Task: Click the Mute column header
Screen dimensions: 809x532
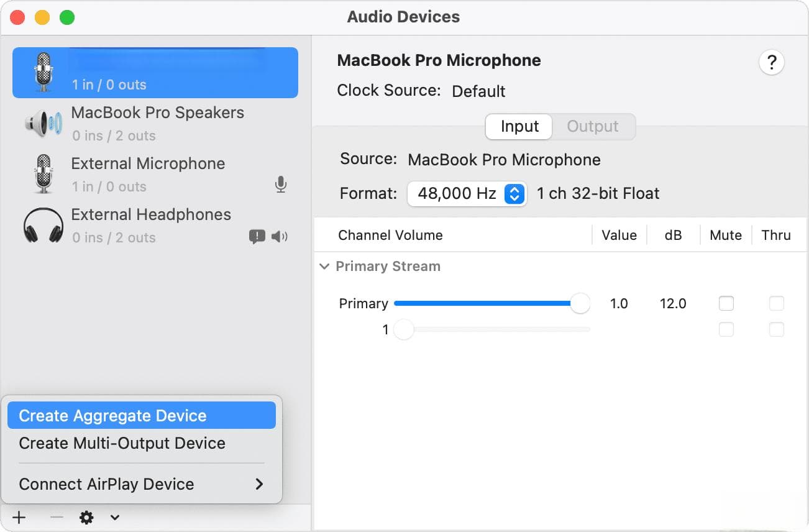Action: [x=726, y=235]
